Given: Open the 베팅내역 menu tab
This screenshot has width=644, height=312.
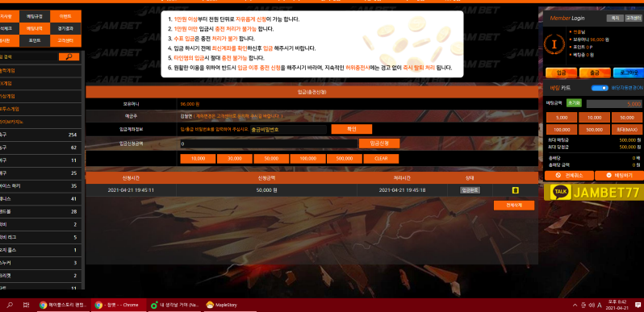Looking at the screenshot, I should tap(35, 29).
